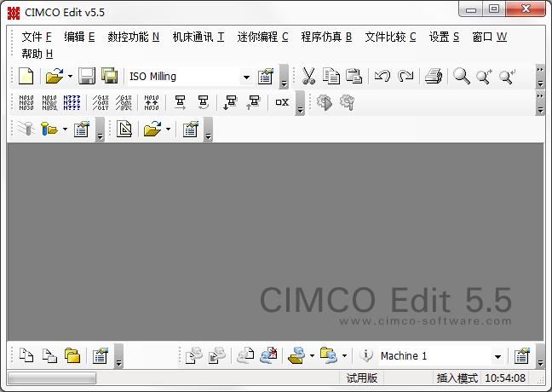Open the 文件比较 C menu

(x=390, y=37)
